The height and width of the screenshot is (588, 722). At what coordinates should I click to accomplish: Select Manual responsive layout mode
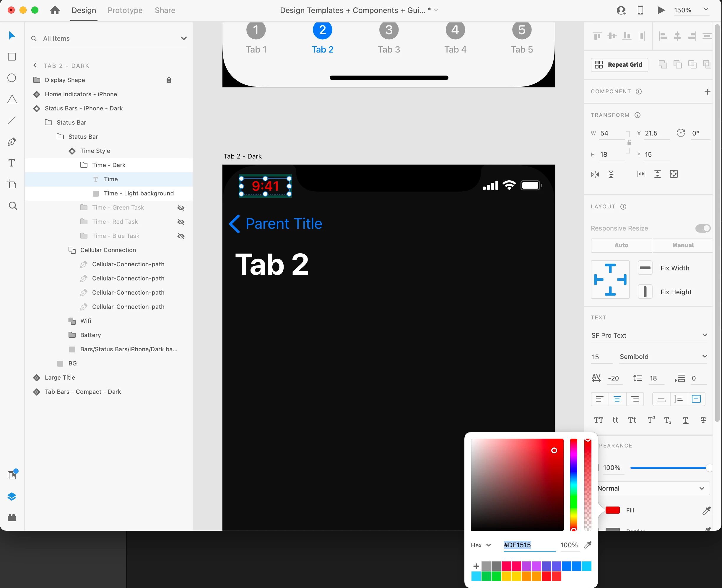(x=682, y=245)
